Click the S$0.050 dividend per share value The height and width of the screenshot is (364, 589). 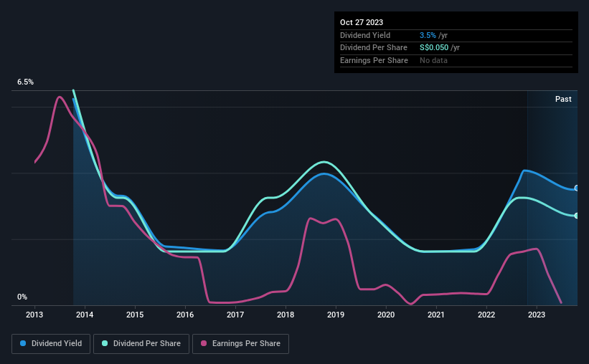pyautogui.click(x=434, y=48)
